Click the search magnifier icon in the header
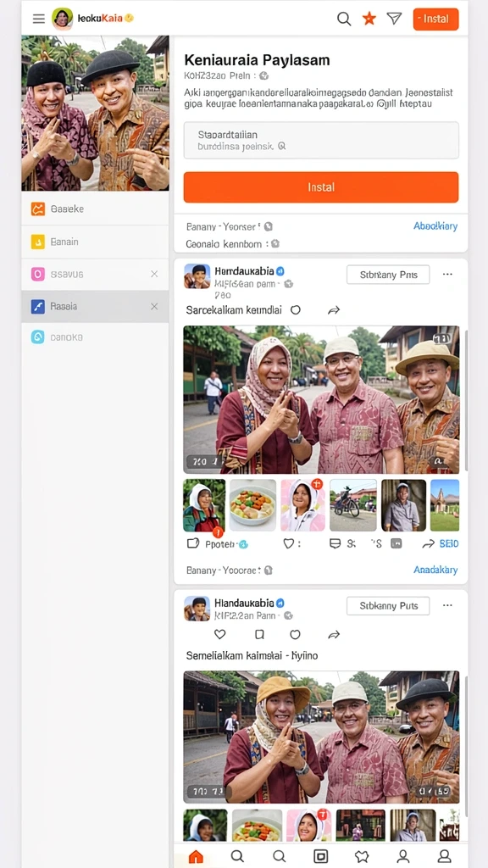Screen dimensions: 488x868 point(344,19)
